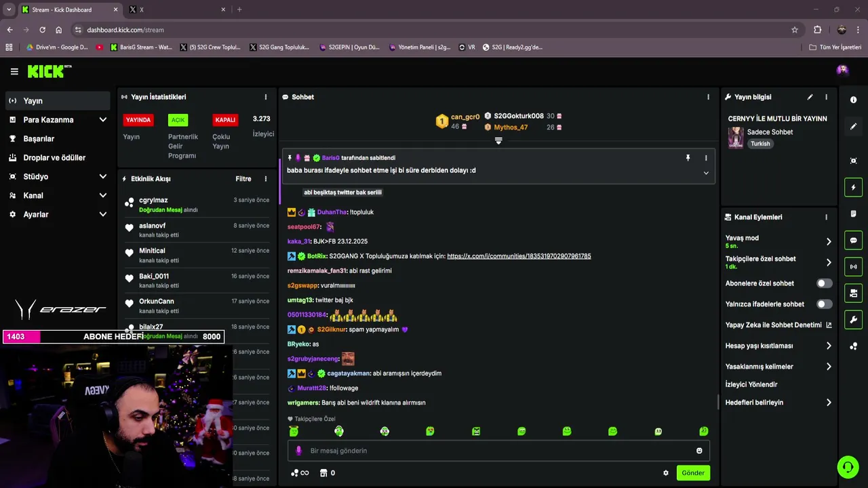Click the lightning bolt icon in right sidebar
This screenshot has width=868, height=488.
tap(853, 187)
